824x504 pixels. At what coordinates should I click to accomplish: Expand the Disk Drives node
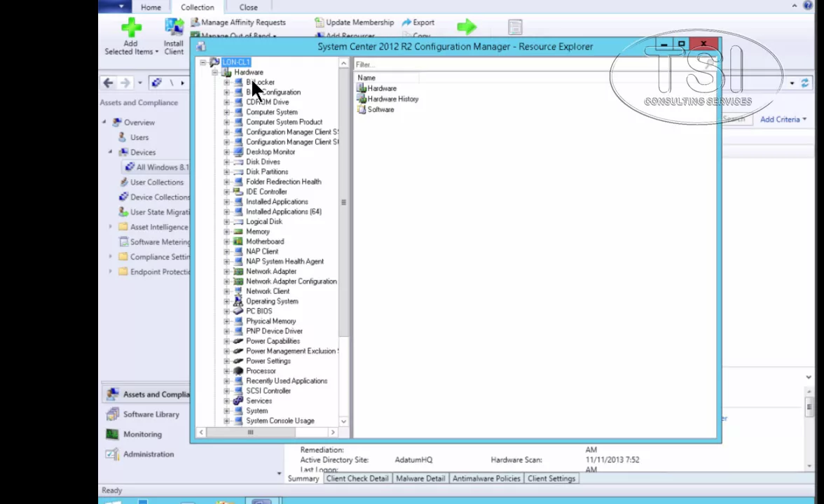(x=226, y=162)
